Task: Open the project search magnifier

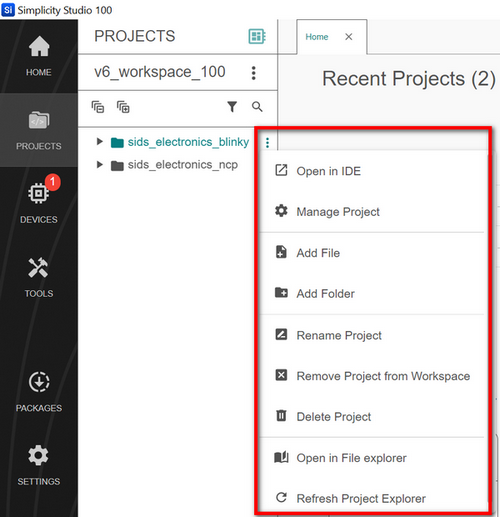Action: point(257,107)
